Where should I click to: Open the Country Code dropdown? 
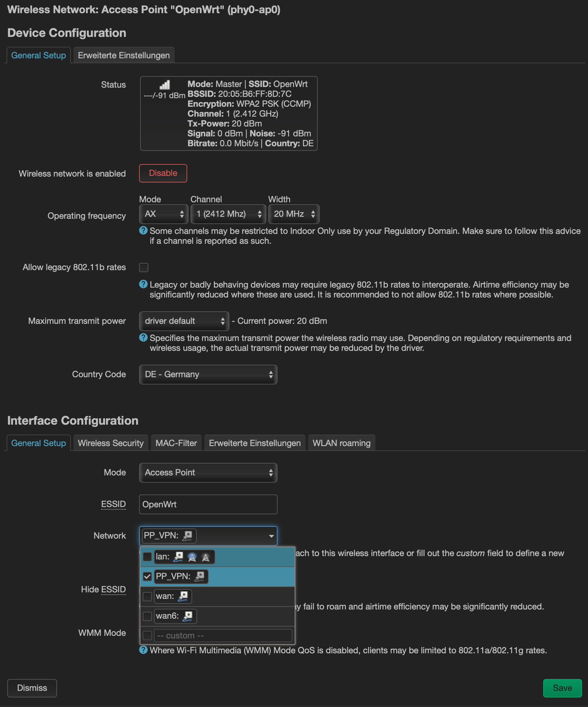208,374
